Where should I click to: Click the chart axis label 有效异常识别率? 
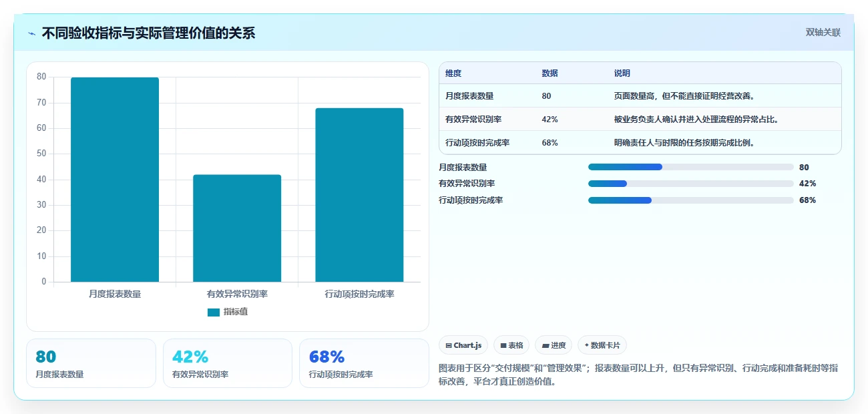pos(237,294)
